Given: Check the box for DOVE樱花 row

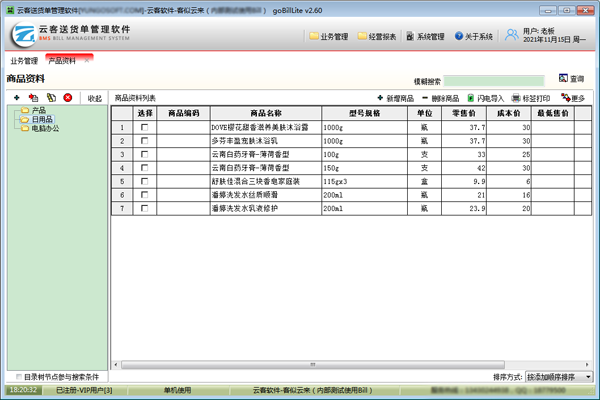Looking at the screenshot, I should click(145, 127).
